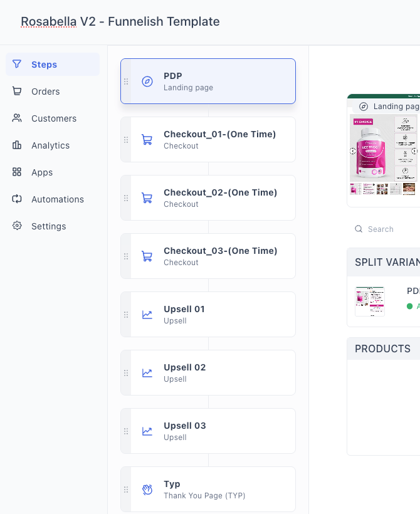Select the Upsell 02 step card
Image resolution: width=420 pixels, height=514 pixels.
(208, 373)
